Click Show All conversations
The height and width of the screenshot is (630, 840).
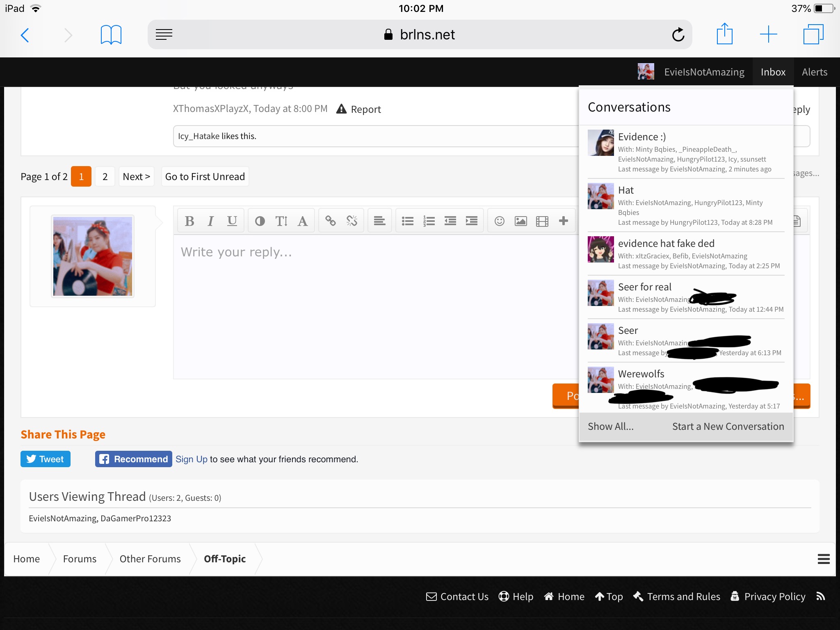[610, 426]
